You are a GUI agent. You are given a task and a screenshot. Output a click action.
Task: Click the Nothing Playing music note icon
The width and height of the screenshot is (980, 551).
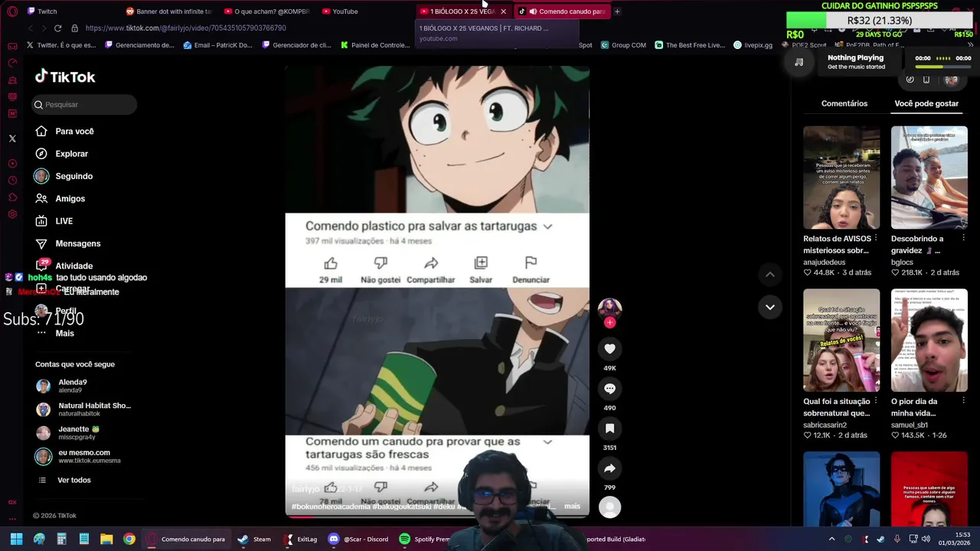coord(799,62)
